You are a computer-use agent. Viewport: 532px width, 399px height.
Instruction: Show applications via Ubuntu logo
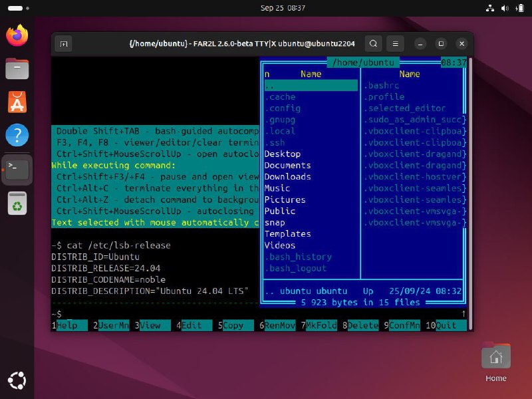point(17,380)
